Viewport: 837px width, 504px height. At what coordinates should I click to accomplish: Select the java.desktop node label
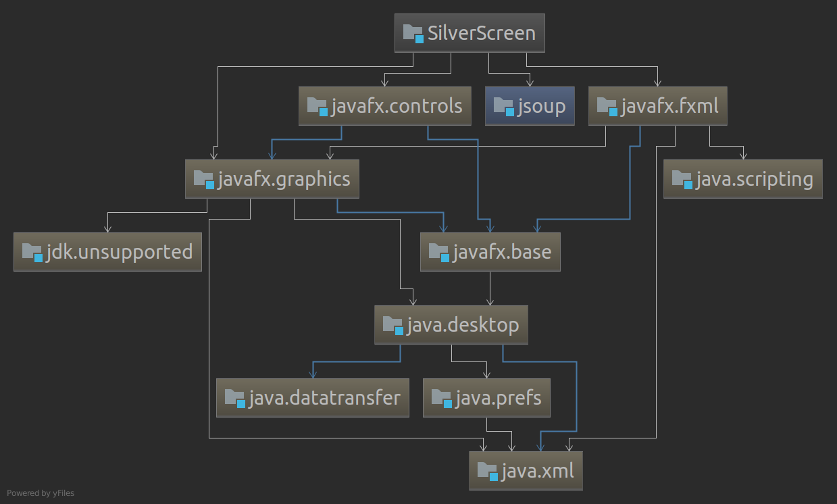463,325
